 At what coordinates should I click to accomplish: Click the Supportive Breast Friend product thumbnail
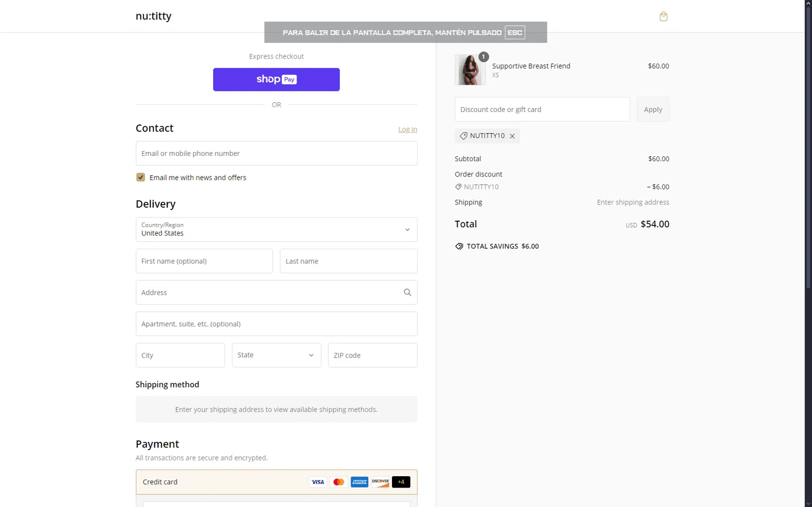pyautogui.click(x=470, y=70)
